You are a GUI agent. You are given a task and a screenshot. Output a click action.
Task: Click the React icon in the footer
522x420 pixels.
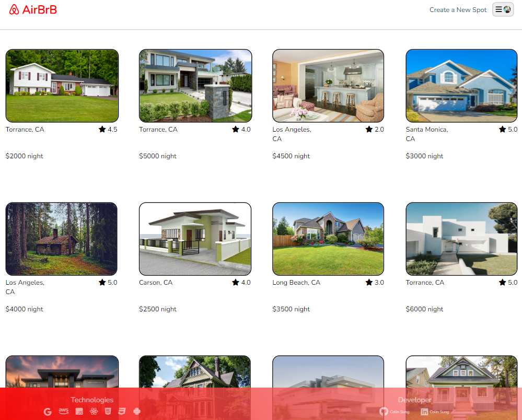(94, 412)
